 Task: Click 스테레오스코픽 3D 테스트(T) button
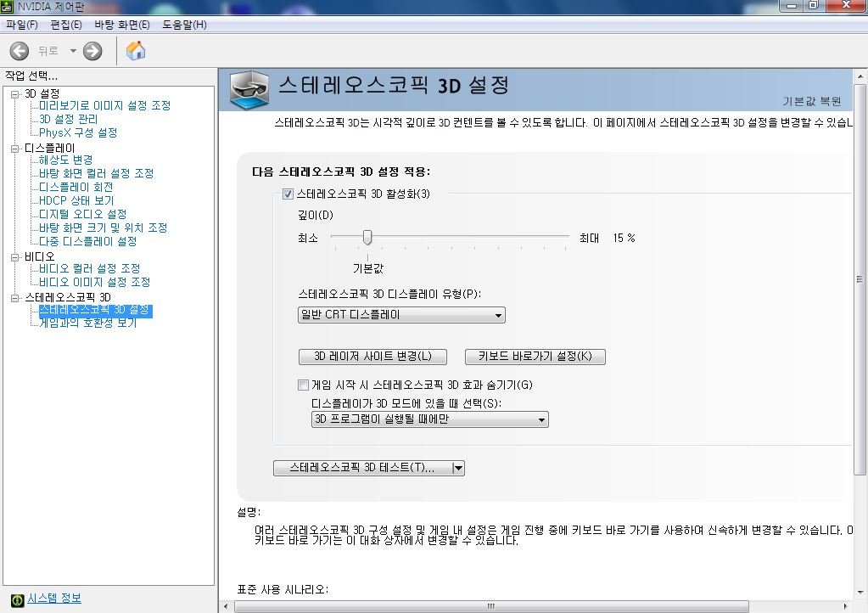point(362,468)
